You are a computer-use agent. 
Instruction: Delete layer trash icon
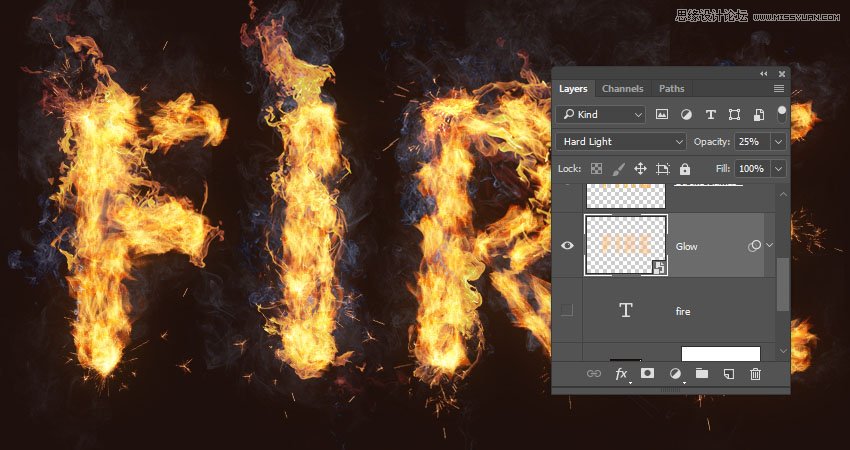point(755,374)
